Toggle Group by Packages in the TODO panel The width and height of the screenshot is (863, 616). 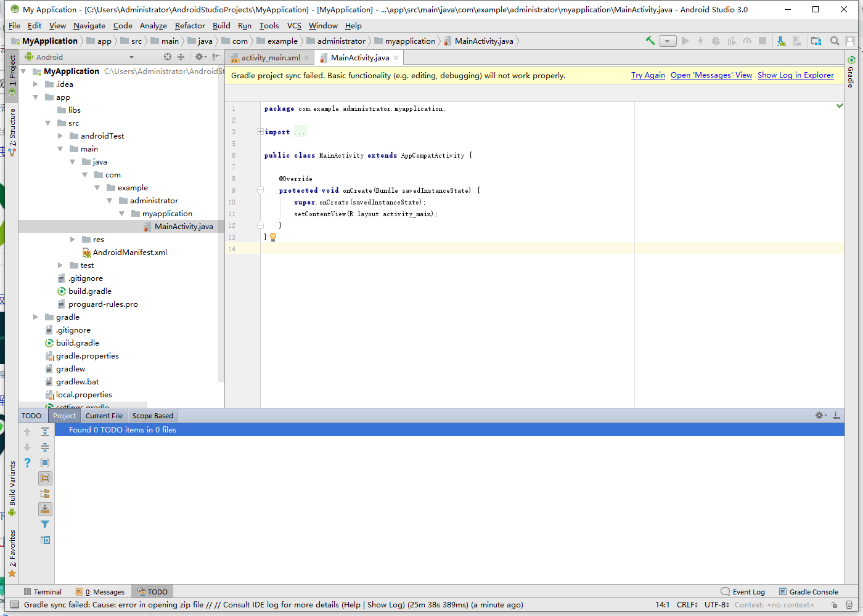tap(45, 478)
